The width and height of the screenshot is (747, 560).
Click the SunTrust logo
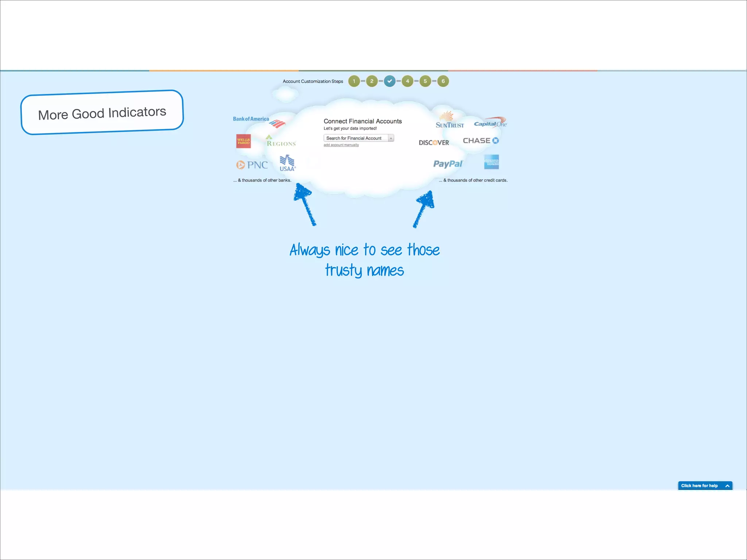[x=449, y=121]
